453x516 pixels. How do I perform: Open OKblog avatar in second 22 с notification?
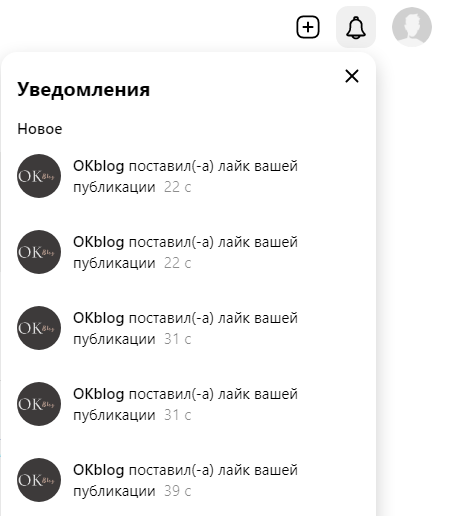tap(39, 252)
